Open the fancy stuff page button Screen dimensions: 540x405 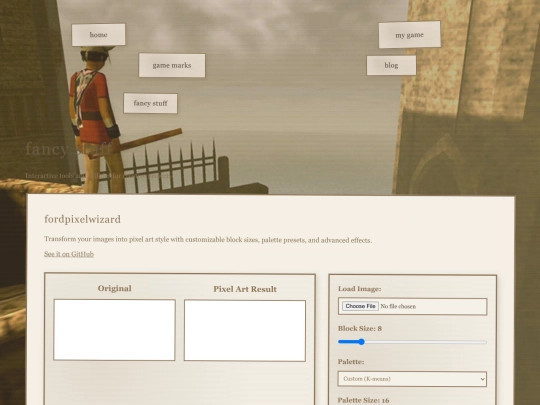tap(150, 103)
